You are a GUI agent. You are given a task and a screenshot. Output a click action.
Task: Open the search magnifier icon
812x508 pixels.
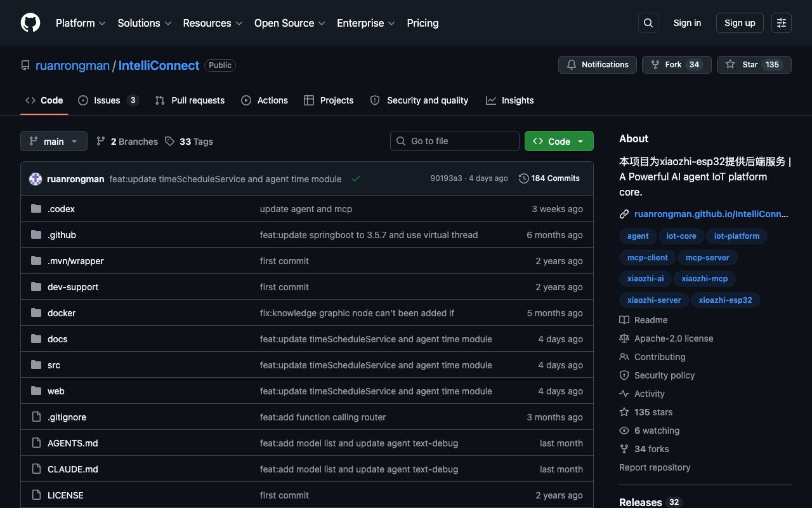pos(648,23)
